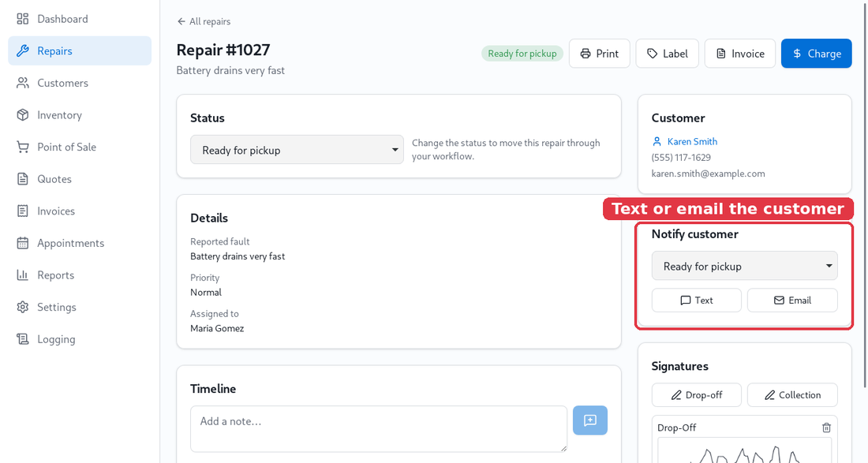Viewport: 868px width, 463px height.
Task: Click the Dashboard grid icon in sidebar
Action: pos(23,19)
